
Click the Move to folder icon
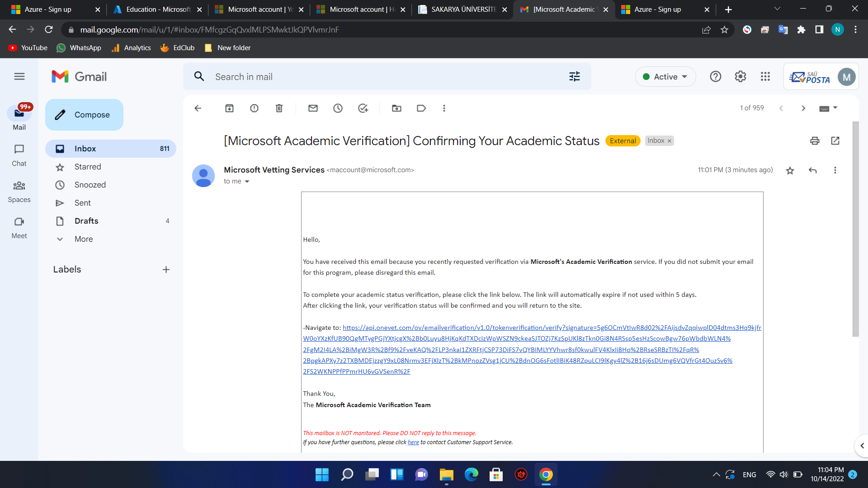tap(396, 108)
